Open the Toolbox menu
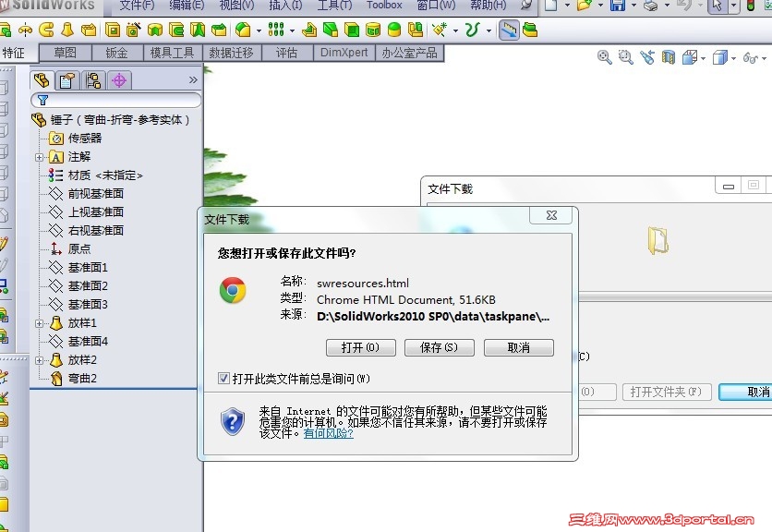Viewport: 772px width, 532px height. 384,6
